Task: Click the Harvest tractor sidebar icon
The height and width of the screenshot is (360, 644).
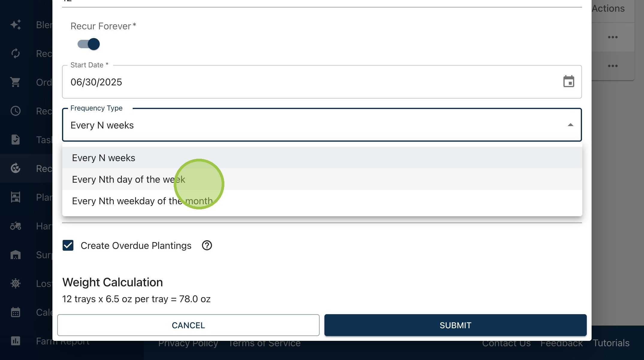Action: pyautogui.click(x=15, y=226)
